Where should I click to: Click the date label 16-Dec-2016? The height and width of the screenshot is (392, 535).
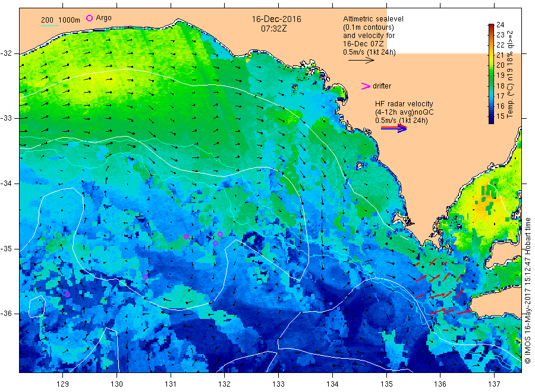pyautogui.click(x=276, y=19)
